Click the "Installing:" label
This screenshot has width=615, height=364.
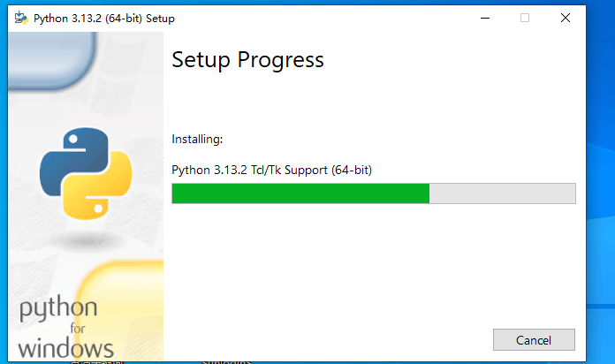pyautogui.click(x=197, y=140)
